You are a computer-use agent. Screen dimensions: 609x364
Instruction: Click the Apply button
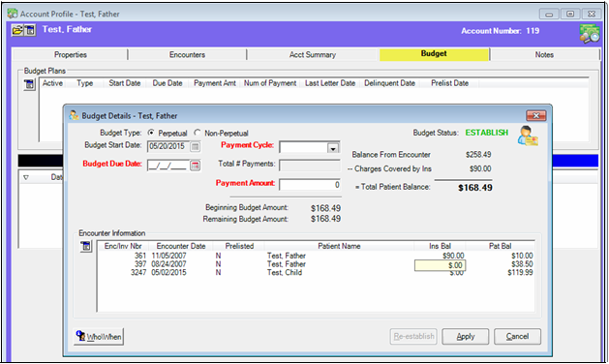pos(466,337)
